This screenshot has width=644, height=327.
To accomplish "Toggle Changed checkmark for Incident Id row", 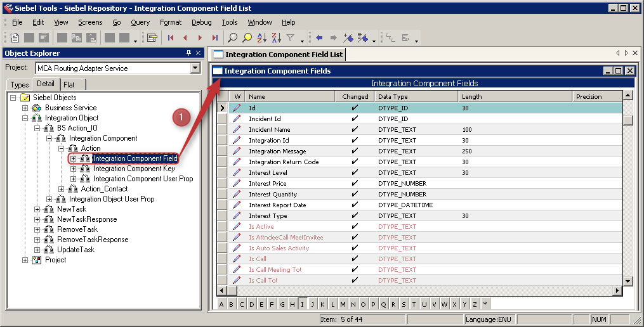I will tap(355, 119).
